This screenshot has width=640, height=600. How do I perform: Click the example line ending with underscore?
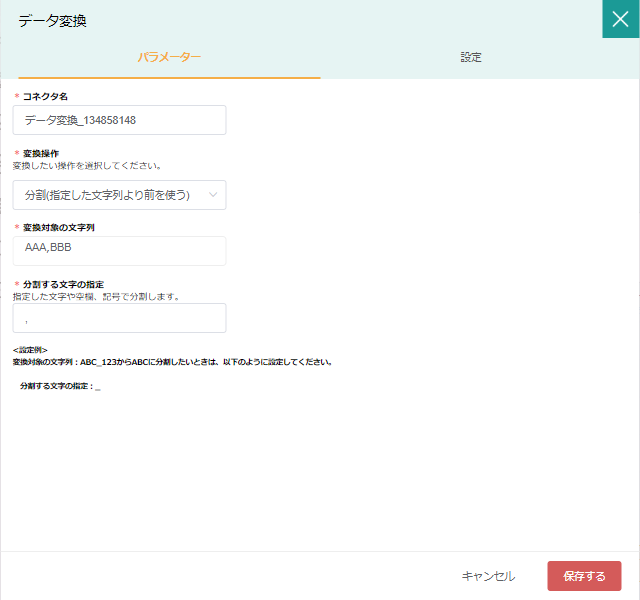(x=60, y=386)
